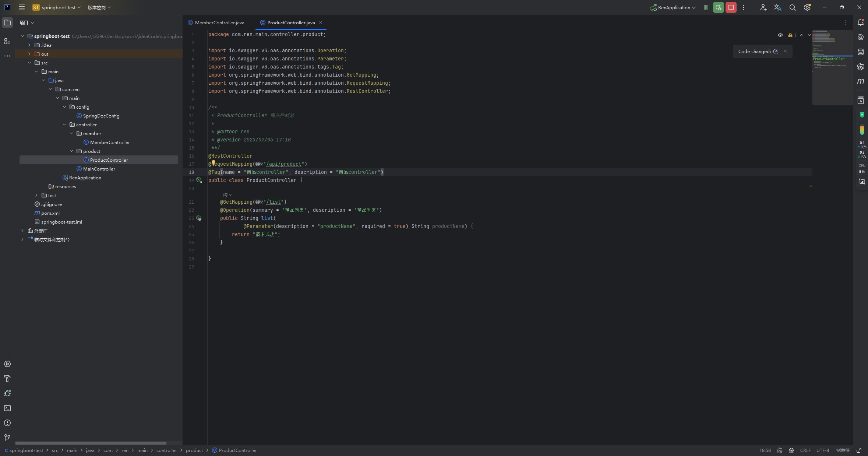This screenshot has height=456, width=868.
Task: Open the Notifications bell panel
Action: [x=861, y=22]
